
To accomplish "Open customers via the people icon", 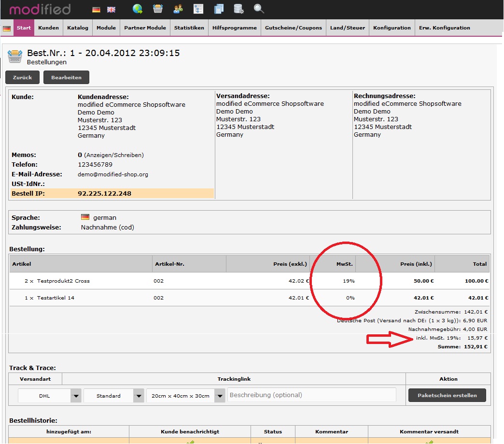I will pyautogui.click(x=178, y=9).
